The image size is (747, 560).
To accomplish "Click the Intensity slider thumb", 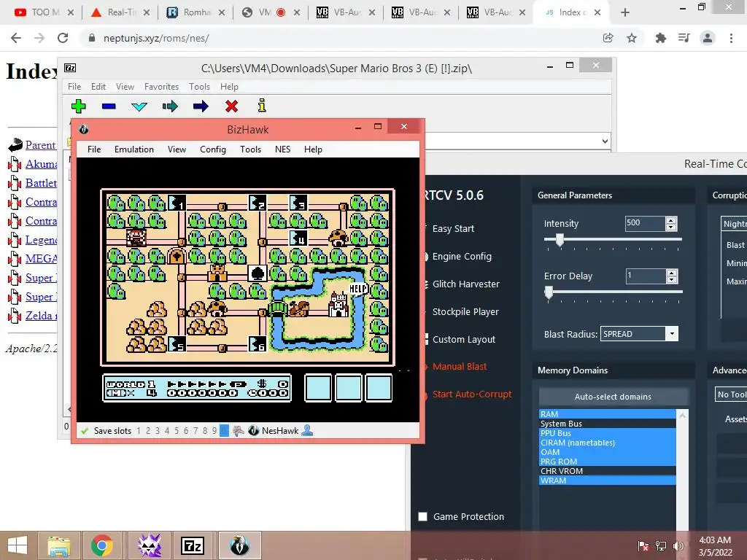I will 560,239.
